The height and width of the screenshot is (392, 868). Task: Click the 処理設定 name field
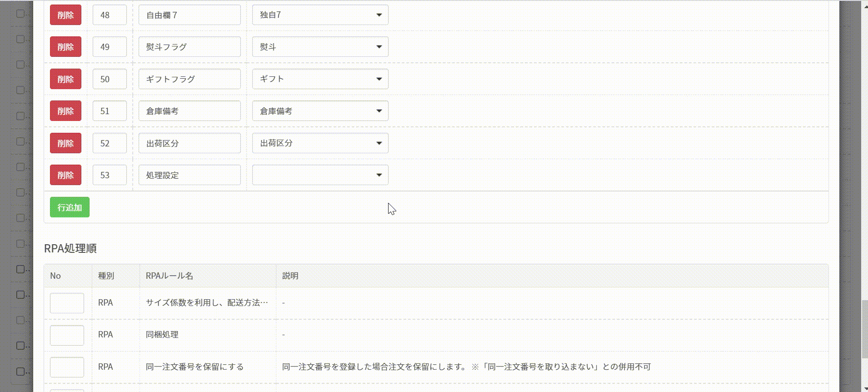[190, 175]
